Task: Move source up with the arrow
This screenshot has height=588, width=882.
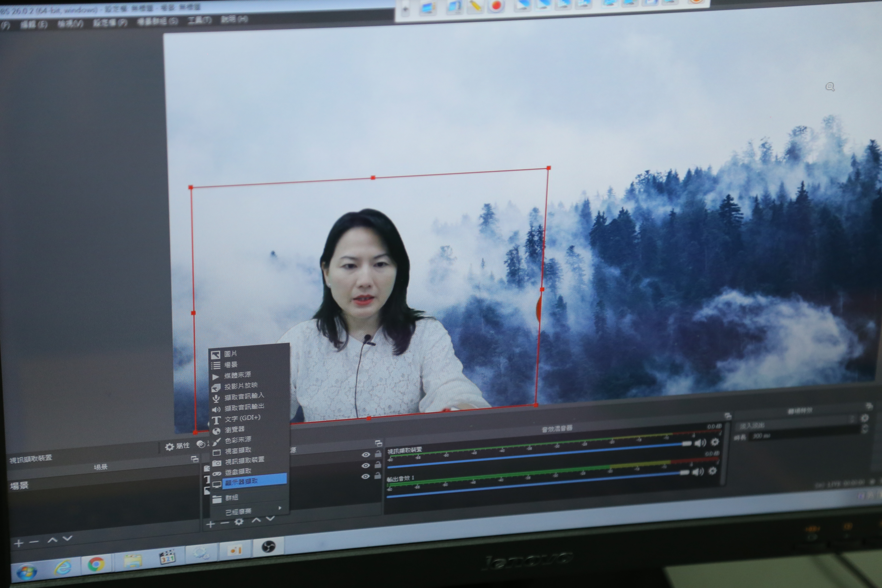Action: click(256, 520)
